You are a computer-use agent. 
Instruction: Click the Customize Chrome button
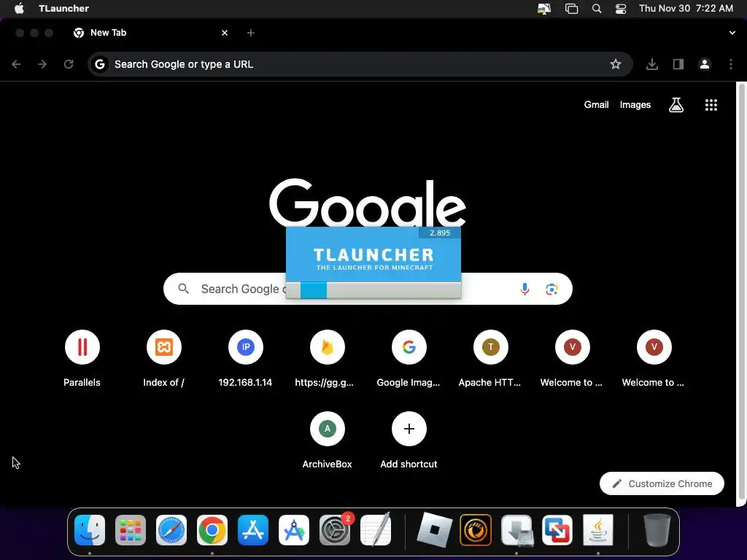point(662,483)
